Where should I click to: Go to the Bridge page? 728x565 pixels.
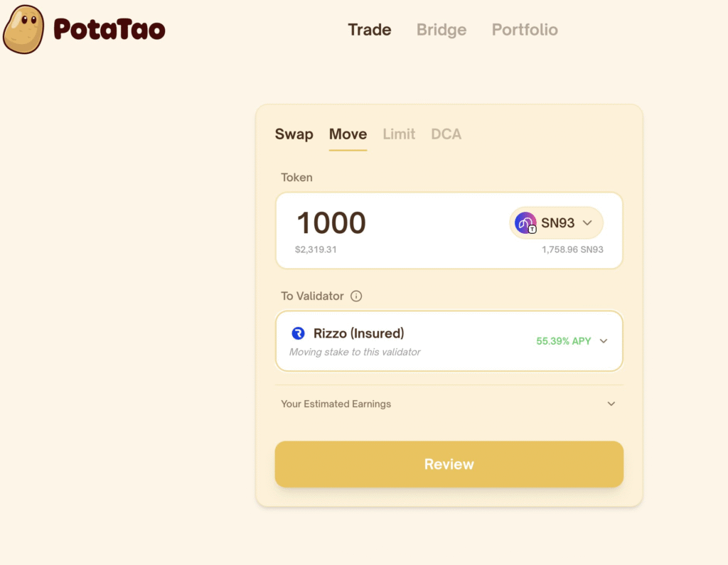tap(441, 30)
